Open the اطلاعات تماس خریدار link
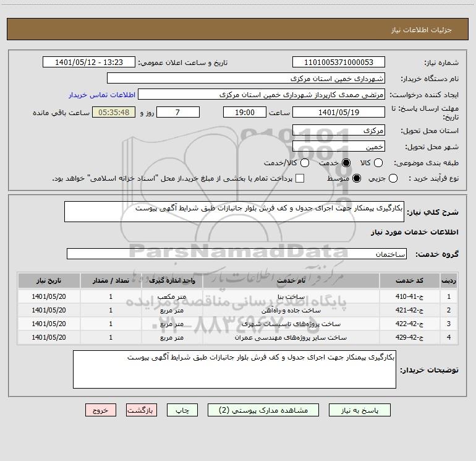This screenshot has width=476, height=461. click(102, 95)
